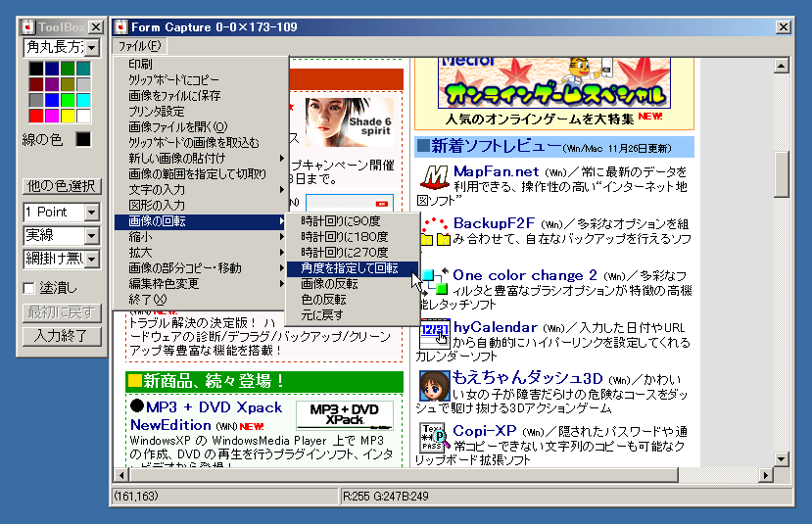Expand 編集枠色変更 submenu
The height and width of the screenshot is (524, 812).
[x=201, y=284]
